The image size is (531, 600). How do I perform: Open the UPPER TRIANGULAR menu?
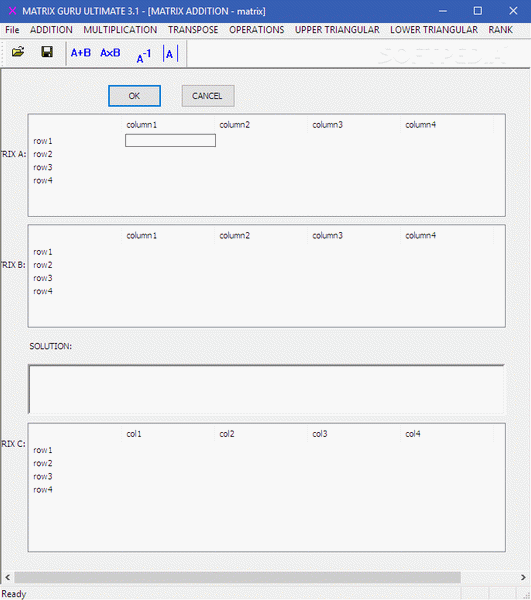tap(337, 30)
